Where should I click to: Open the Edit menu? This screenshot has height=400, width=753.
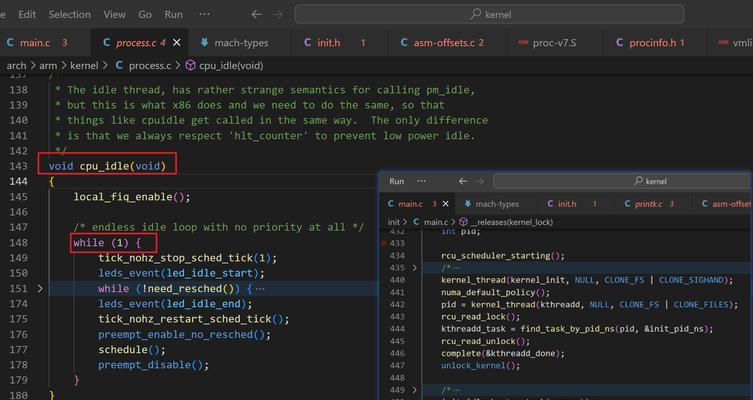click(27, 14)
